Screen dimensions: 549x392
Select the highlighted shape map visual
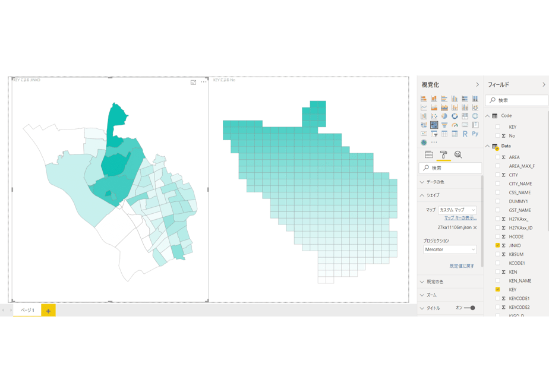point(434,125)
